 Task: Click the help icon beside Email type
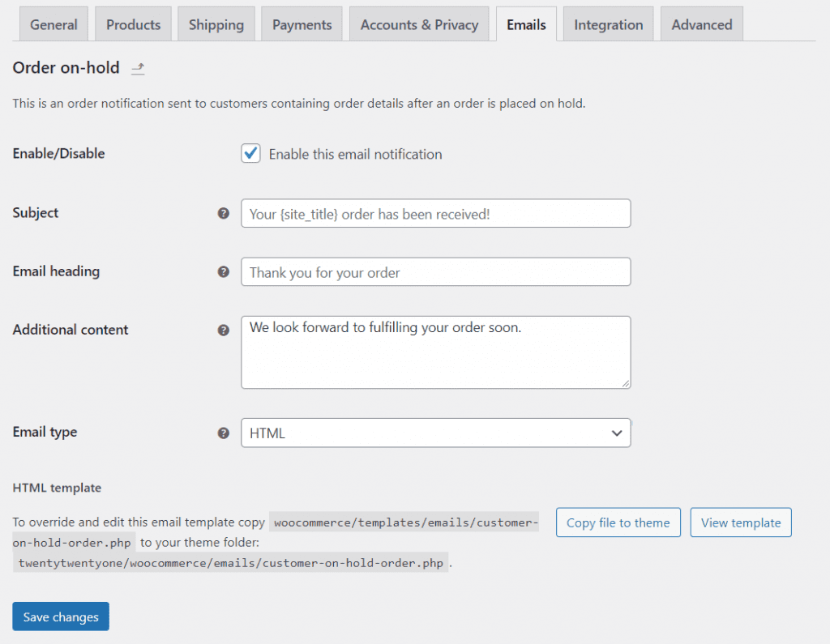click(224, 433)
